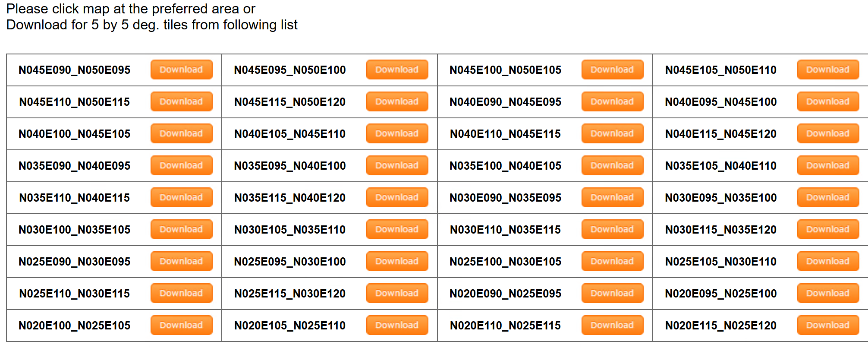Viewport: 868px width, 348px height.
Task: Download tile N020E090_N025E095
Action: [612, 293]
